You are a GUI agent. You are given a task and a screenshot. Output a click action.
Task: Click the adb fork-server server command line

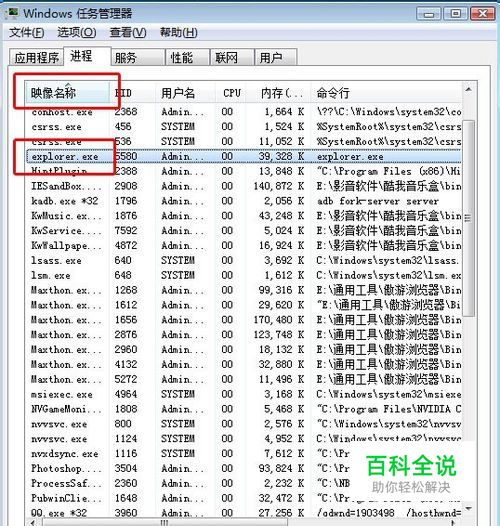[378, 201]
